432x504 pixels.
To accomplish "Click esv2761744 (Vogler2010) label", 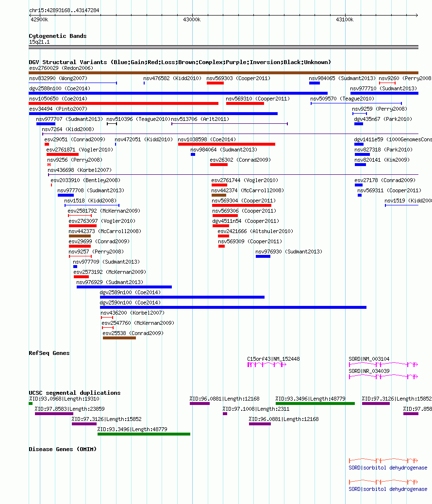I will pyautogui.click(x=245, y=181).
